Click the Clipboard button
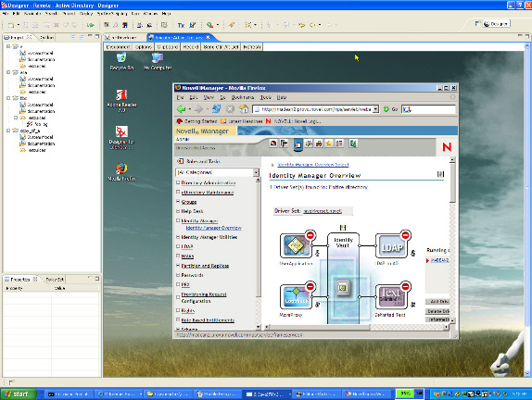 [168, 47]
